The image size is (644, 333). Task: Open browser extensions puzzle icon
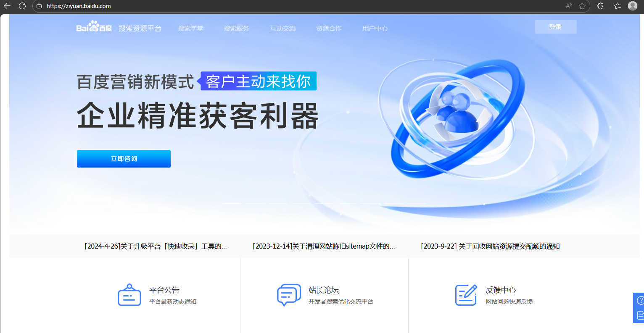tap(600, 6)
